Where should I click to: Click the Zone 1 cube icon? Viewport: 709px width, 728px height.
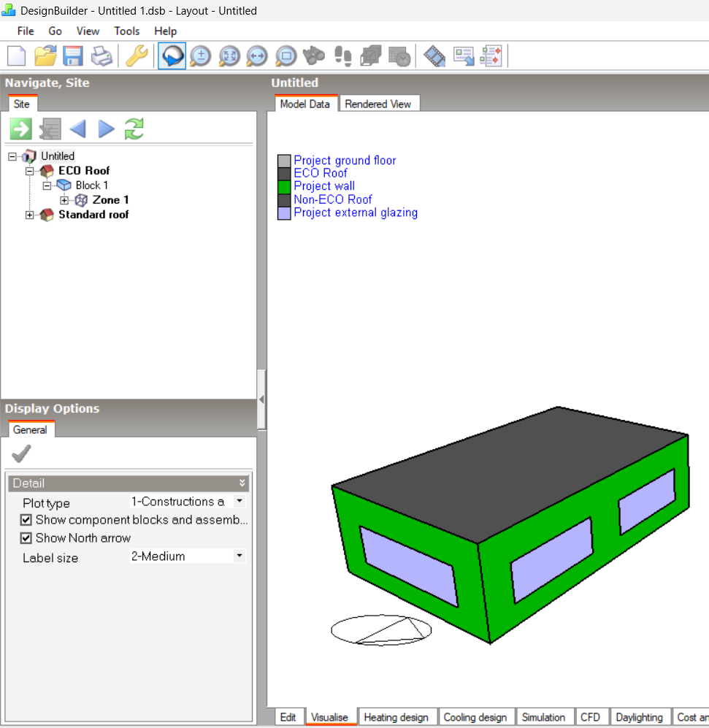tap(81, 200)
